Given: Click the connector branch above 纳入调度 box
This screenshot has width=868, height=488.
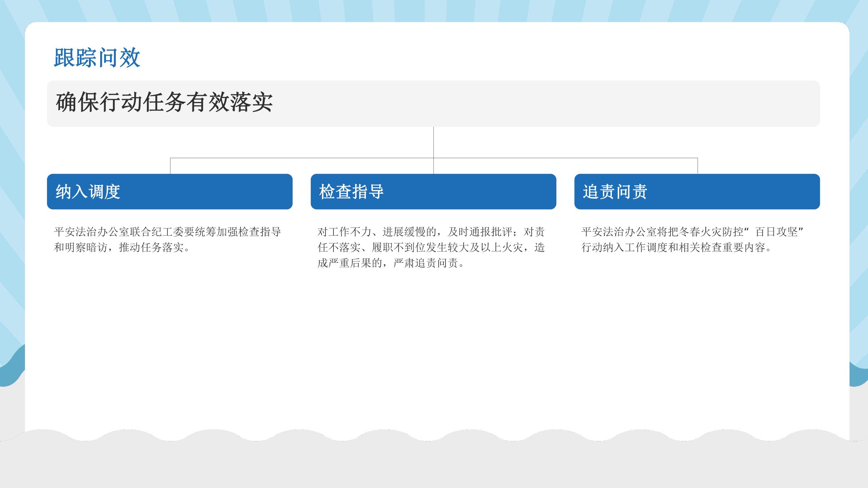Looking at the screenshot, I should click(x=170, y=166).
